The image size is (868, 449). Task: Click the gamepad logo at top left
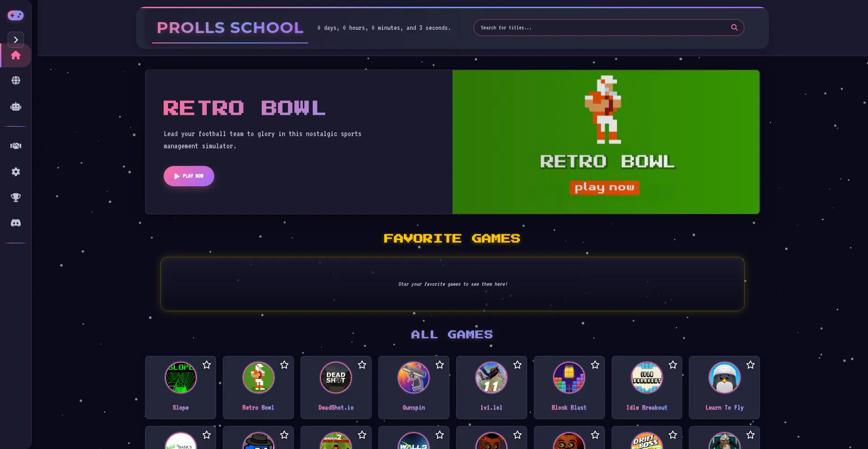[x=15, y=15]
